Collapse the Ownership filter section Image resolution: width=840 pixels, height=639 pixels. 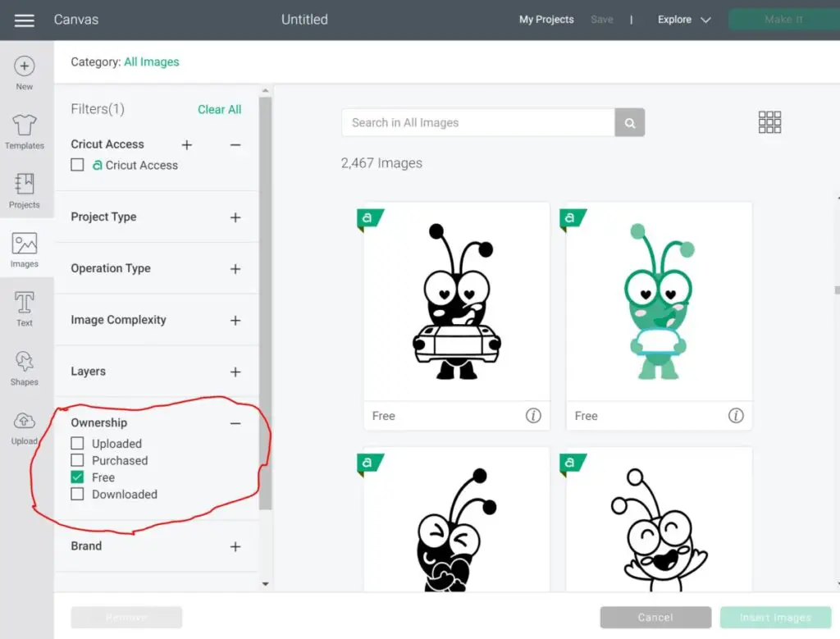(x=235, y=423)
